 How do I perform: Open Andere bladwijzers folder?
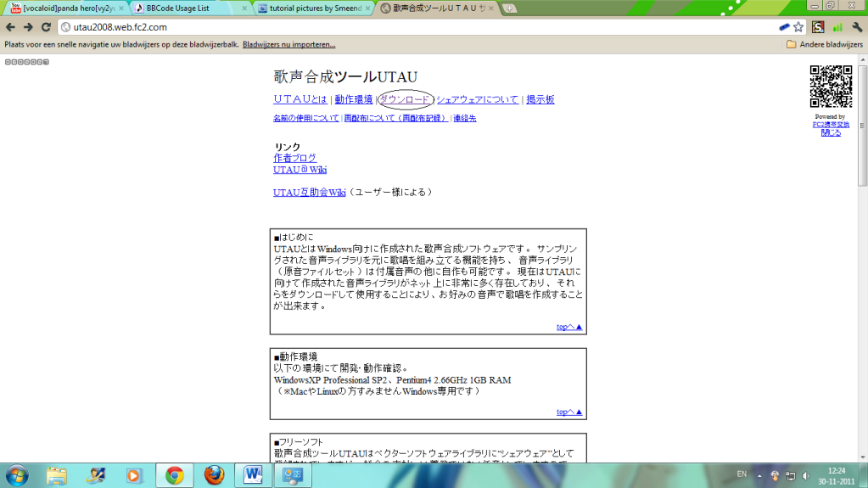coord(825,44)
